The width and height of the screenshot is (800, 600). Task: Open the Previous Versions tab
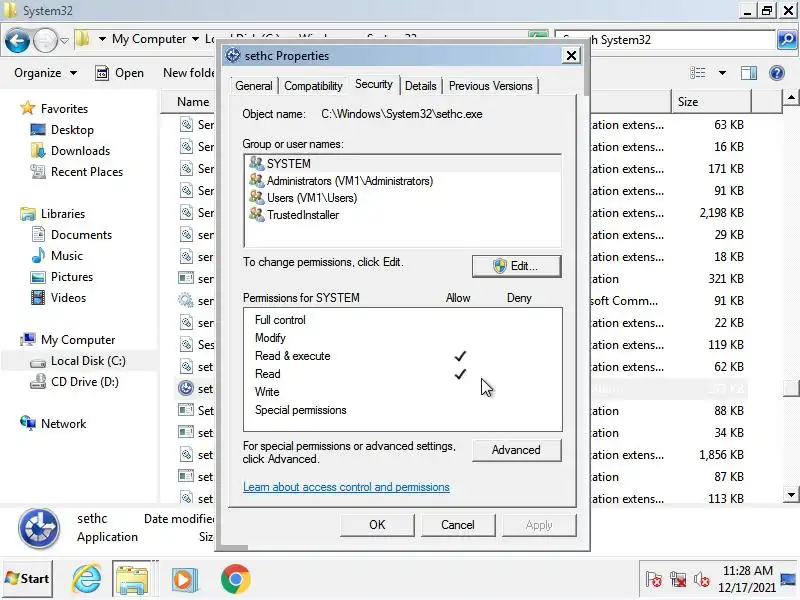tap(490, 86)
